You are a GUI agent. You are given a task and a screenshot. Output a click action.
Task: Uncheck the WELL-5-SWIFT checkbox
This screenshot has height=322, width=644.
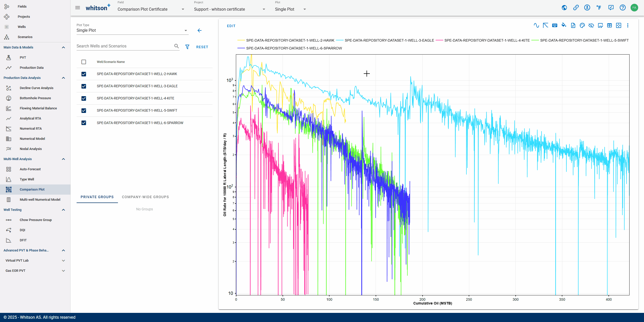point(84,111)
